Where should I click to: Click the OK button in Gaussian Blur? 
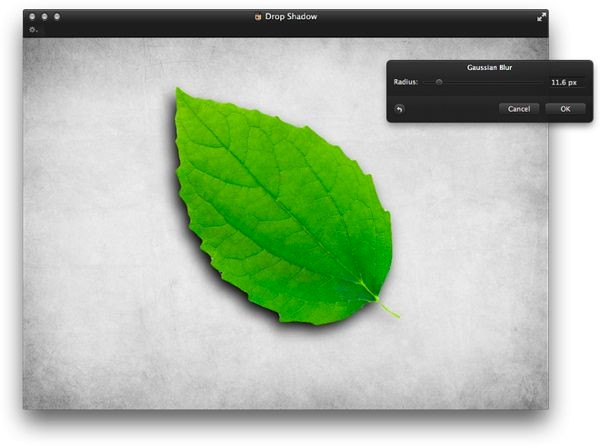coord(565,109)
